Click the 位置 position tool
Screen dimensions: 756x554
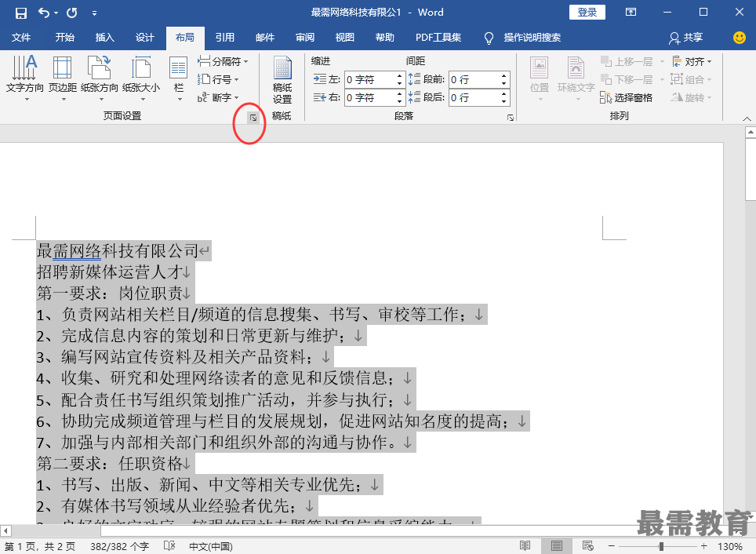[x=540, y=78]
